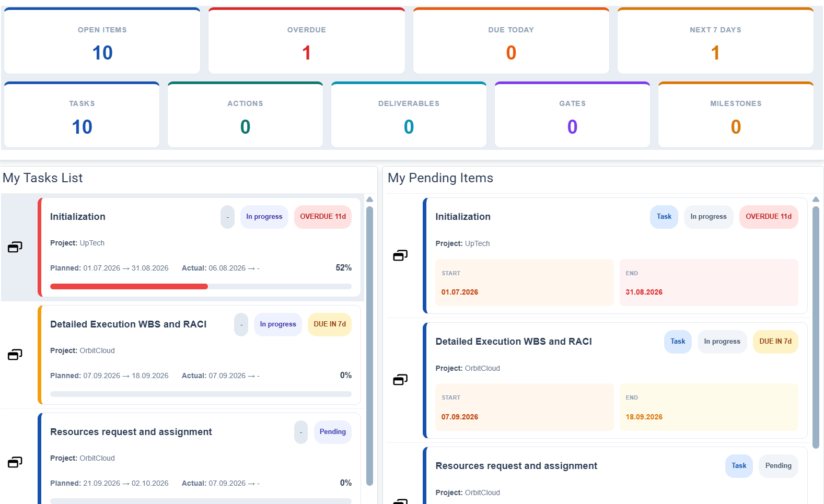Click the OVERDUE 11d badge in My Pending Items
The image size is (824, 504).
tap(769, 217)
